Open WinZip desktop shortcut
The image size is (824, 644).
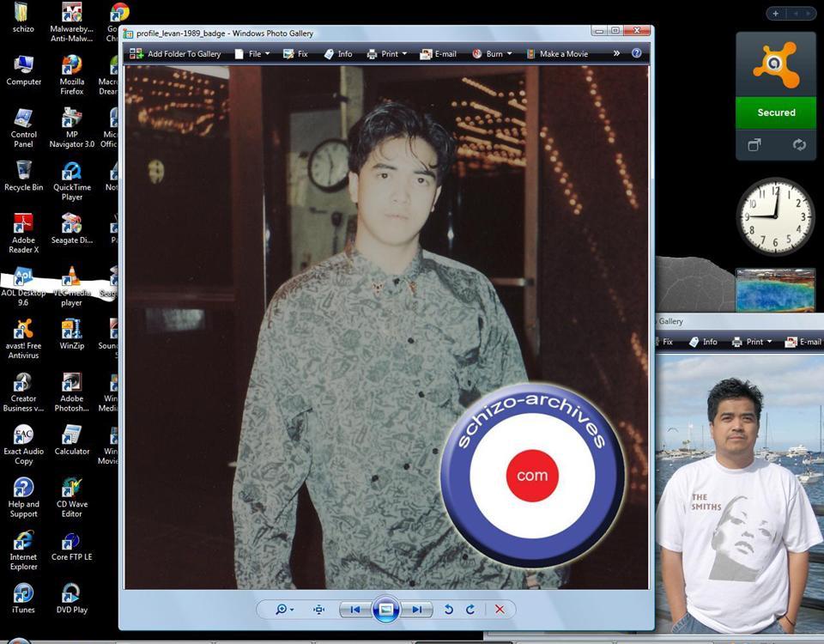[72, 334]
